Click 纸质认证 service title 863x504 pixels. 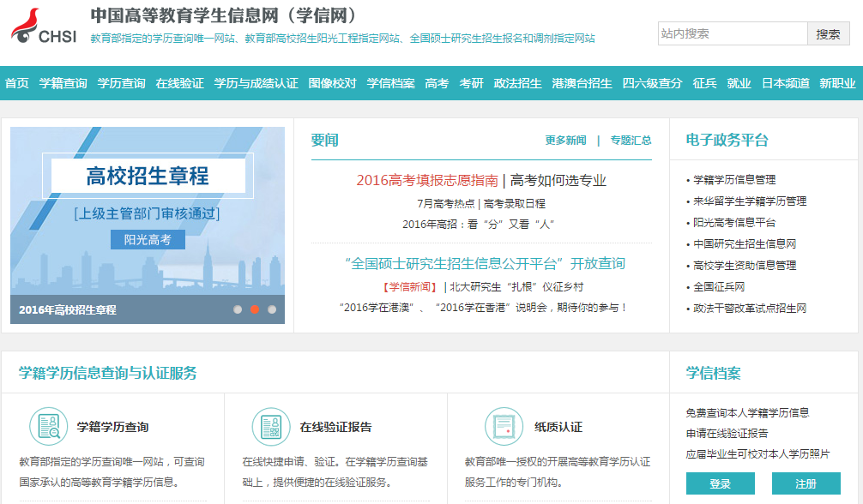(558, 427)
